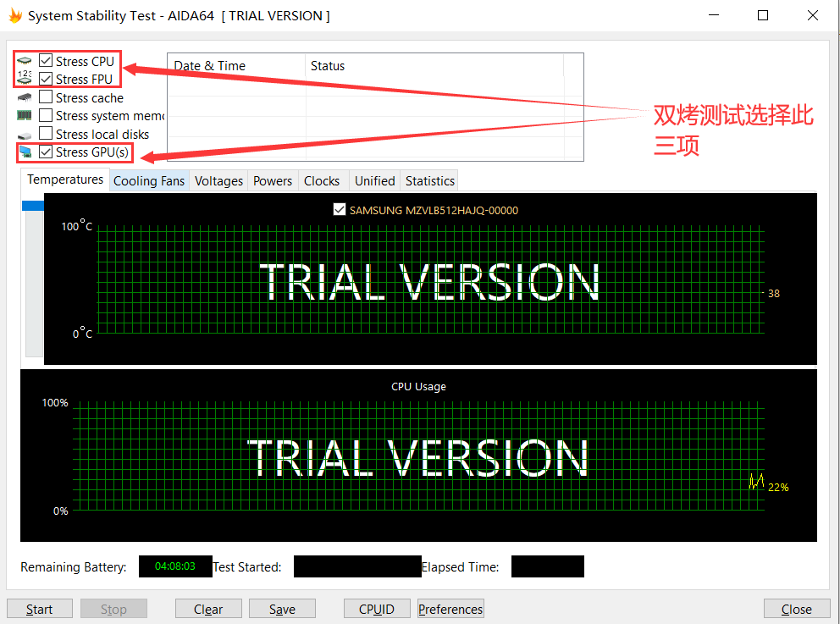Click the Stop button
This screenshot has width=840, height=624.
coord(113,609)
